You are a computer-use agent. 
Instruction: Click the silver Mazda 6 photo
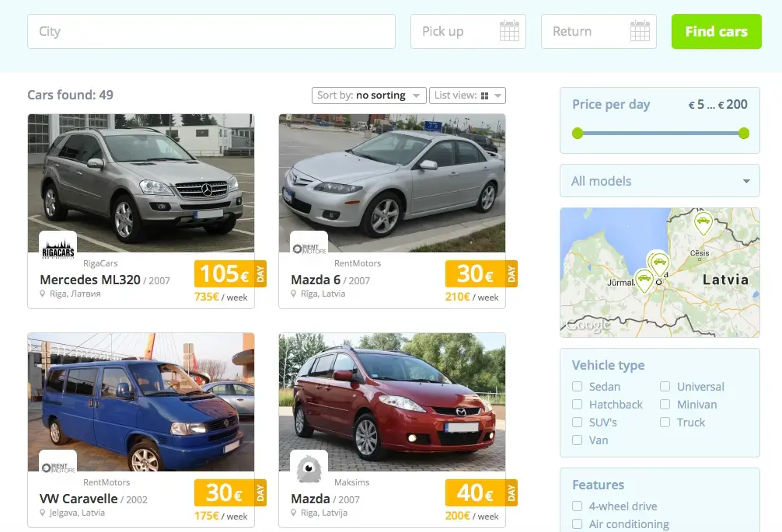(x=392, y=183)
